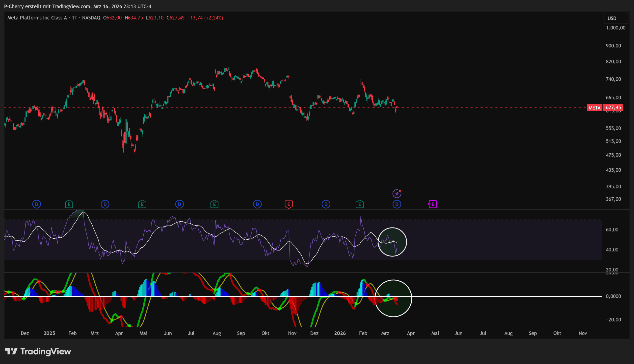Image resolution: width=634 pixels, height=364 pixels.
Task: Click inside the circled RSI highlight
Action: (x=392, y=242)
